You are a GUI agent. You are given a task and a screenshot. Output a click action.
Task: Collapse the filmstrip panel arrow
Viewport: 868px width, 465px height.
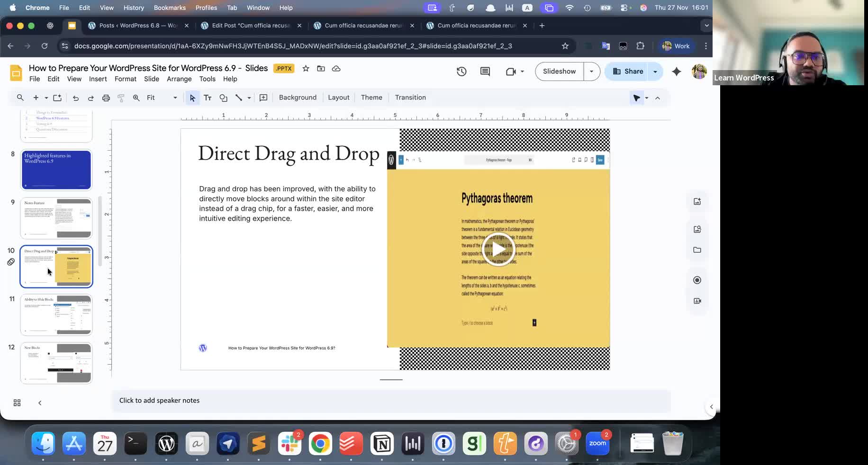coord(40,403)
